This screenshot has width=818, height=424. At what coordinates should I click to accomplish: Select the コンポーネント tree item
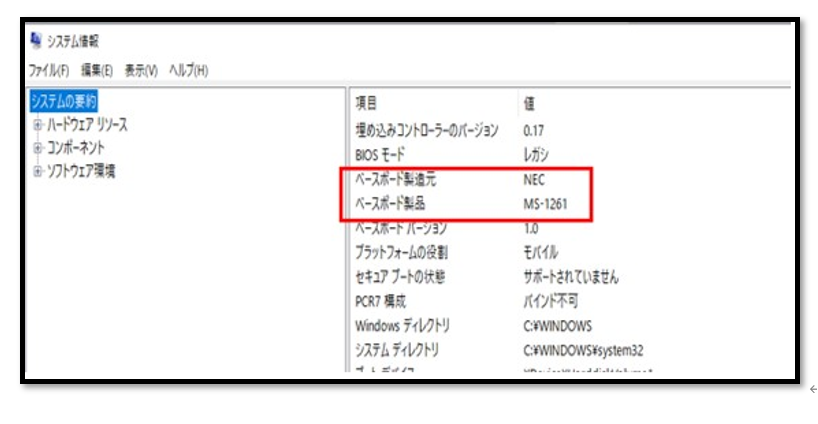click(76, 148)
